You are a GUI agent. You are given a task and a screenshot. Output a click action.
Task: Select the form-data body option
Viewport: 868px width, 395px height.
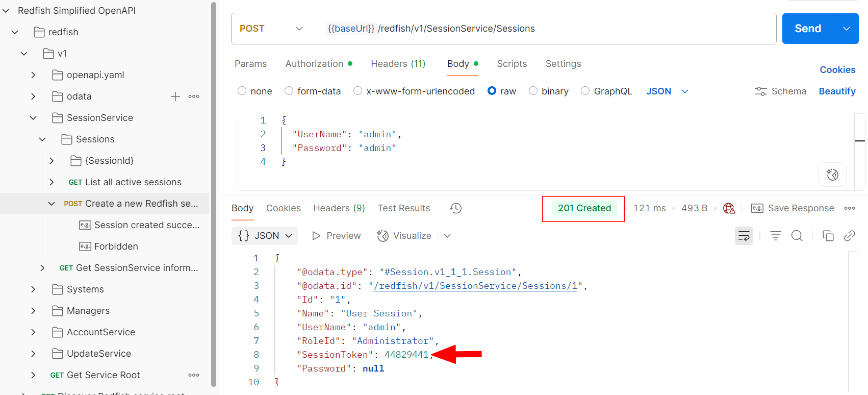point(289,91)
